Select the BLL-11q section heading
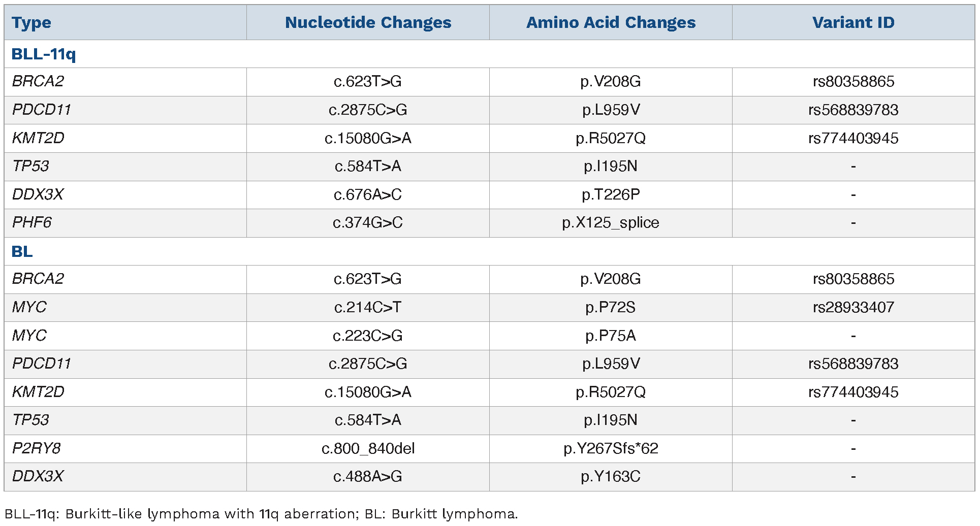The height and width of the screenshot is (526, 980). (x=44, y=54)
